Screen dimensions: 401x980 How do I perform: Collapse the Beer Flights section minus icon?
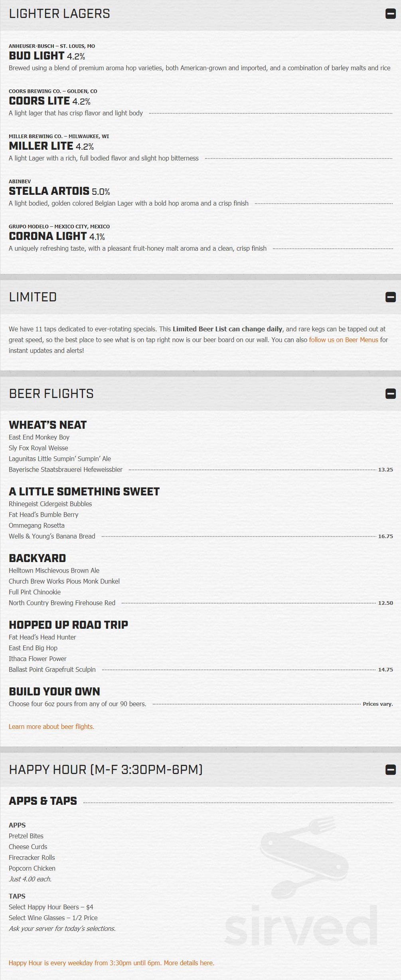pos(390,394)
